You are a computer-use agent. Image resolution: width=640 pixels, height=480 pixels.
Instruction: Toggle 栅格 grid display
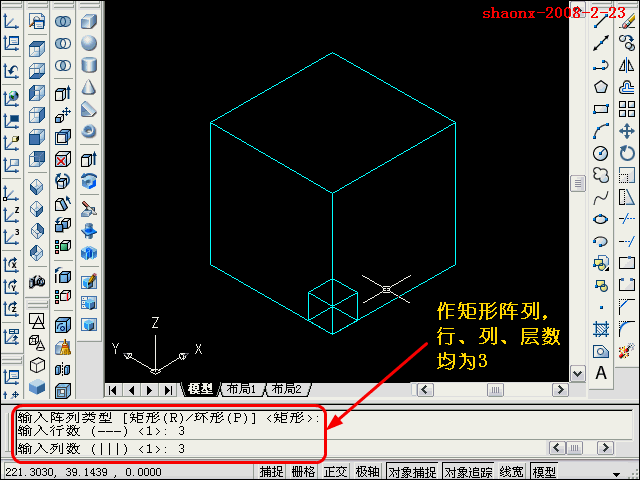303,471
